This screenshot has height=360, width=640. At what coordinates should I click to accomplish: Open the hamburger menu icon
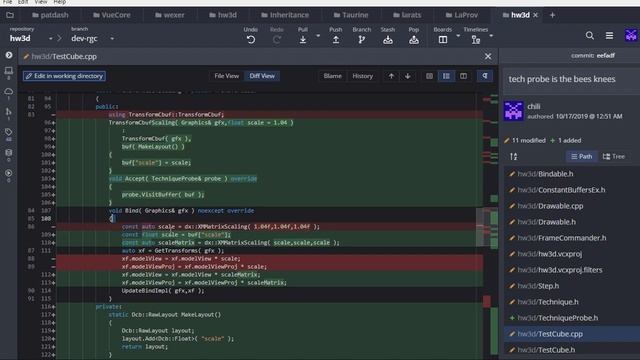pyautogui.click(x=609, y=36)
